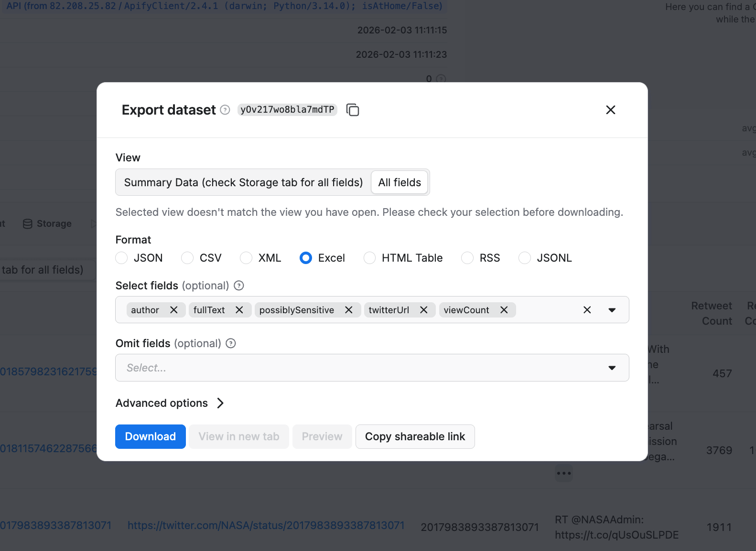This screenshot has height=551, width=756.
Task: Remove the twitterUrl field tag
Action: (423, 310)
